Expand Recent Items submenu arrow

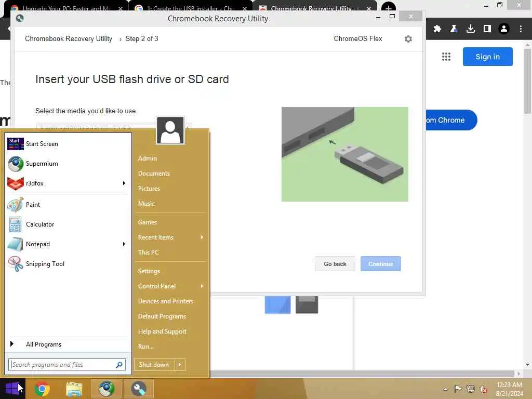click(x=202, y=237)
